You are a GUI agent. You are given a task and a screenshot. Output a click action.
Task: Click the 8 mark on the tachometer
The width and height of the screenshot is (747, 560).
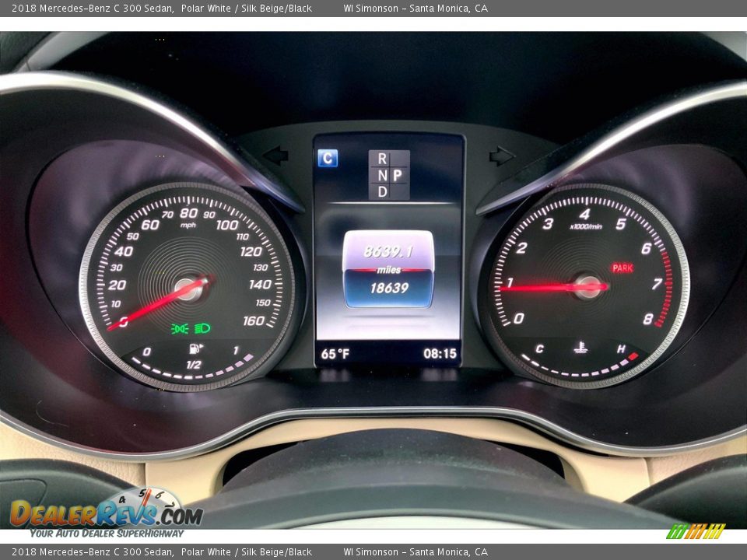pos(647,319)
